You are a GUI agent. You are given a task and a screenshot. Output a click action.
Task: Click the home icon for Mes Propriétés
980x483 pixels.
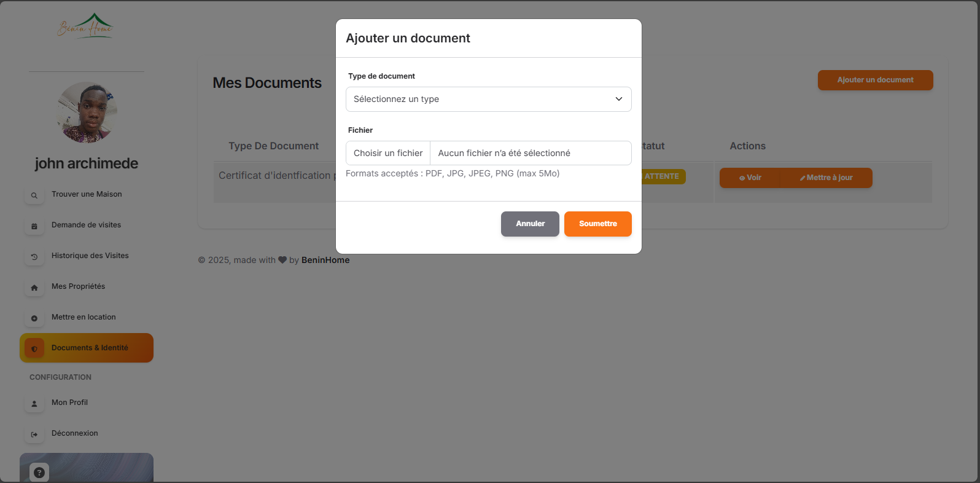coord(34,288)
